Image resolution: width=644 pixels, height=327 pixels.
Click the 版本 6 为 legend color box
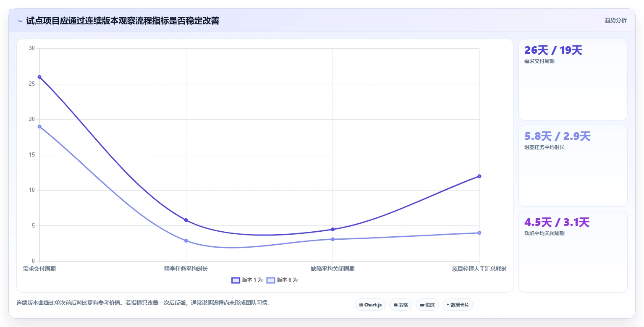[x=271, y=280]
